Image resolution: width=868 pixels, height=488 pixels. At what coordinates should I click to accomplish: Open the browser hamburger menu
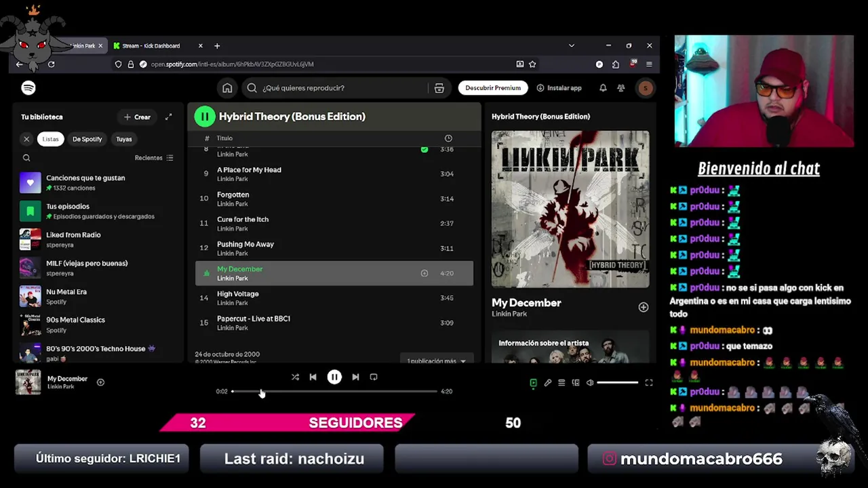click(x=649, y=64)
